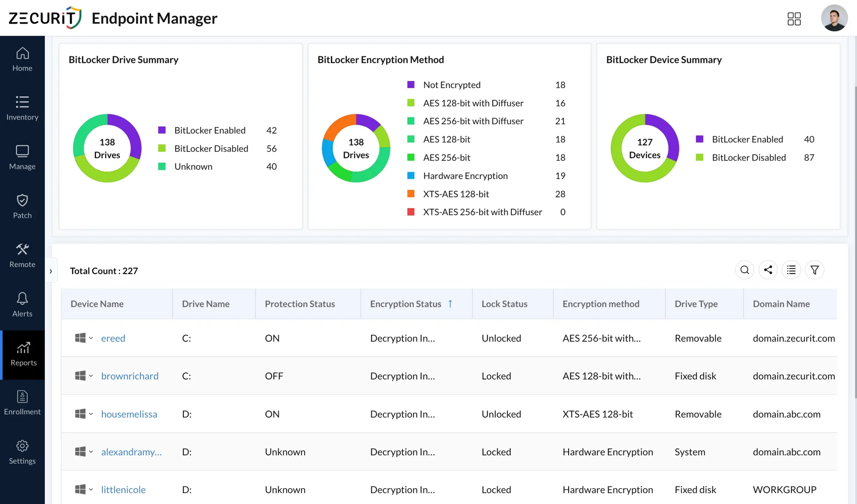This screenshot has height=504, width=857.
Task: Open the Enrollment section
Action: click(x=22, y=403)
